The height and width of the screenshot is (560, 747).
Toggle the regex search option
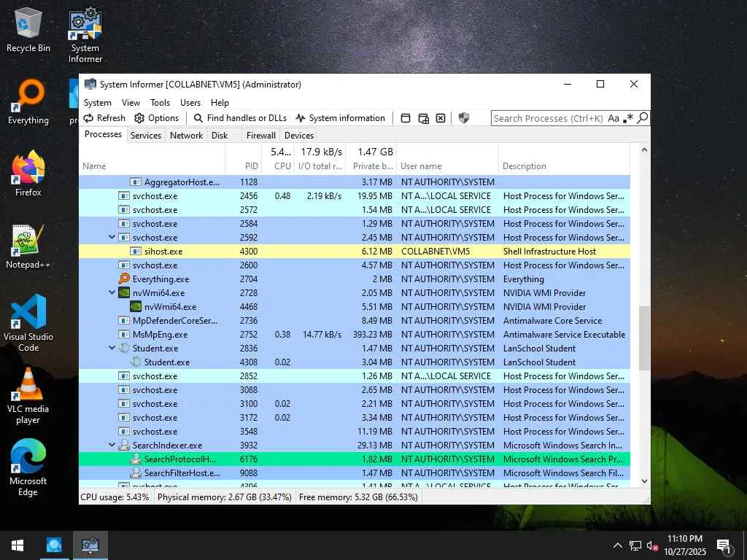[628, 118]
